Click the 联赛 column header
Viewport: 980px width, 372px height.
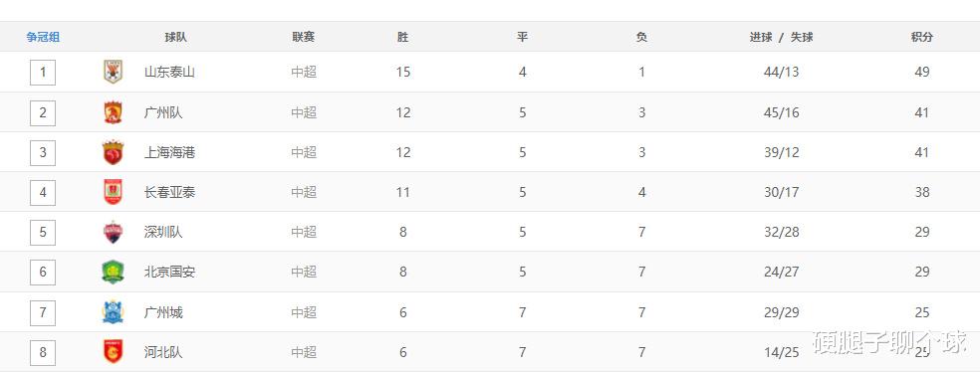click(x=303, y=37)
